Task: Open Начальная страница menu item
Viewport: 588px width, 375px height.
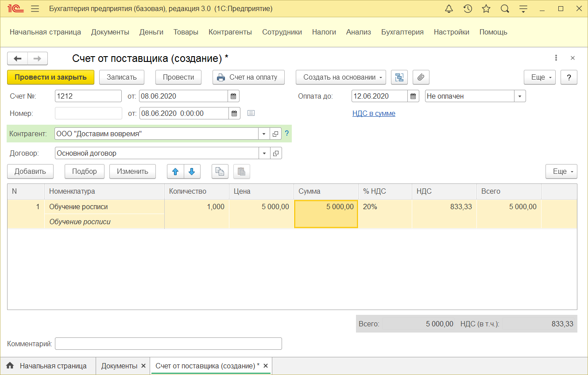Action: coord(46,32)
